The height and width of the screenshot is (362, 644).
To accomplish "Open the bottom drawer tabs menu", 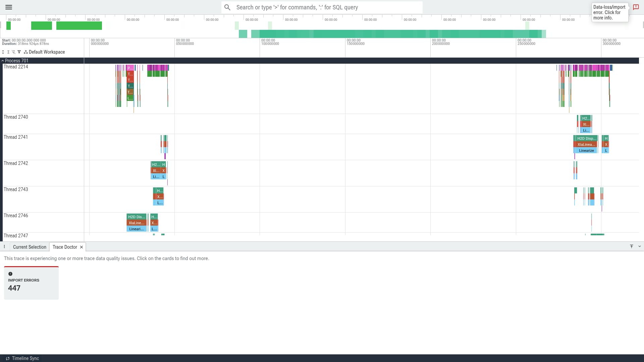I will (4, 247).
